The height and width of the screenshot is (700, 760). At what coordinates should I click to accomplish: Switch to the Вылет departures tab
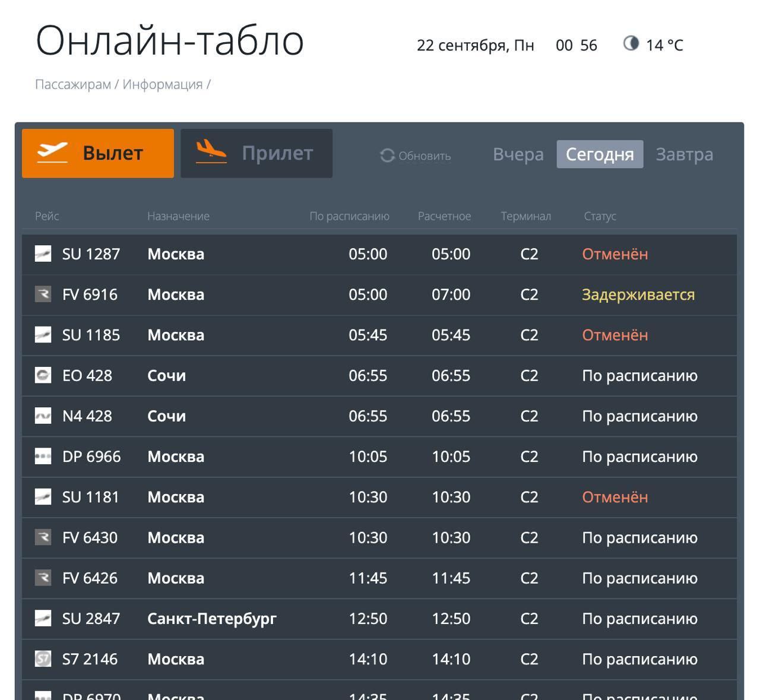(x=98, y=153)
